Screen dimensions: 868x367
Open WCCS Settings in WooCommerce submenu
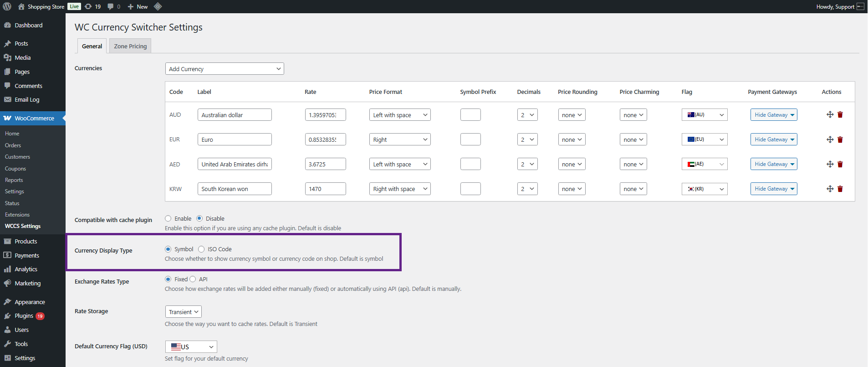coord(23,226)
